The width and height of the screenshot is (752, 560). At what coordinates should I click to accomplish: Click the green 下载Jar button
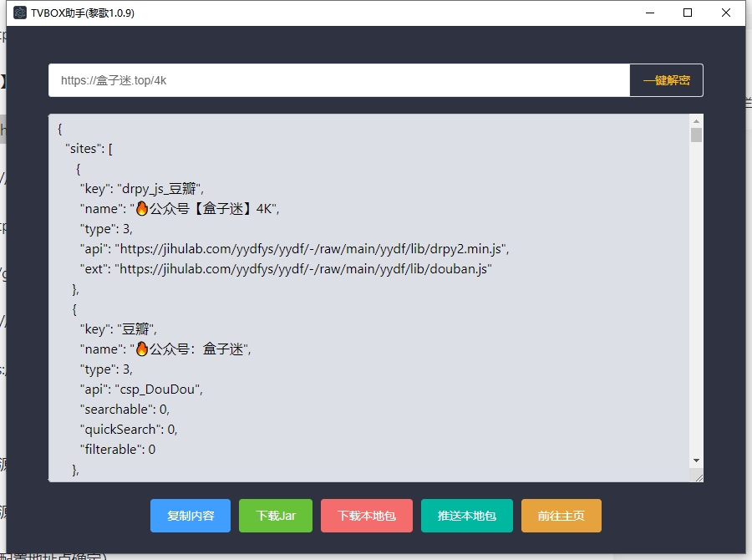[x=276, y=516]
